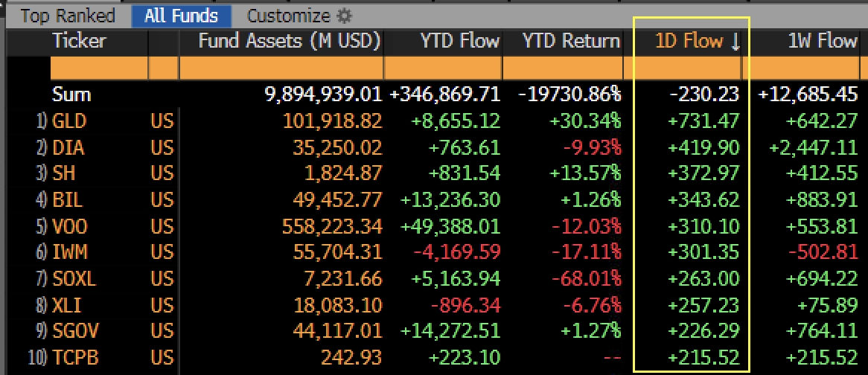
Task: Click the Customize gear icon
Action: point(343,16)
